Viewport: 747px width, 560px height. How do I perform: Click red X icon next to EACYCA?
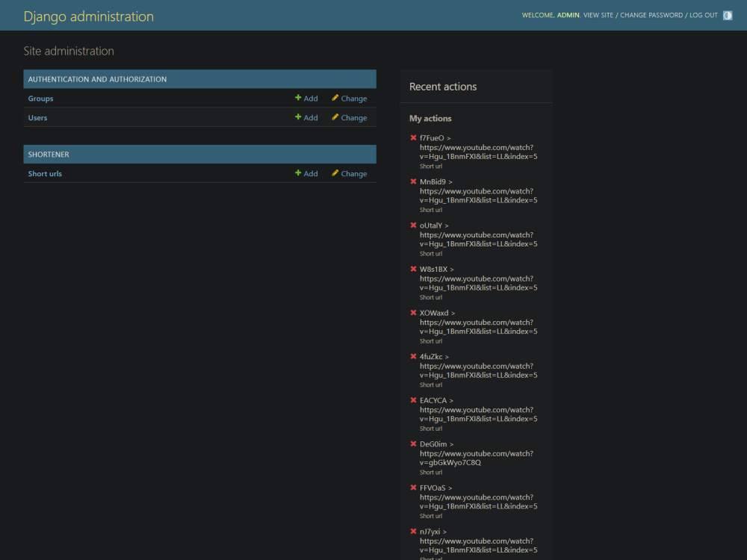pos(413,400)
